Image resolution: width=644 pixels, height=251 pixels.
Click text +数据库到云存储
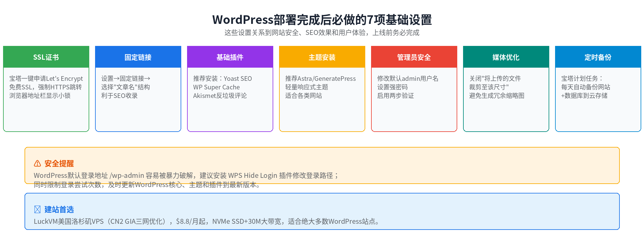point(584,96)
